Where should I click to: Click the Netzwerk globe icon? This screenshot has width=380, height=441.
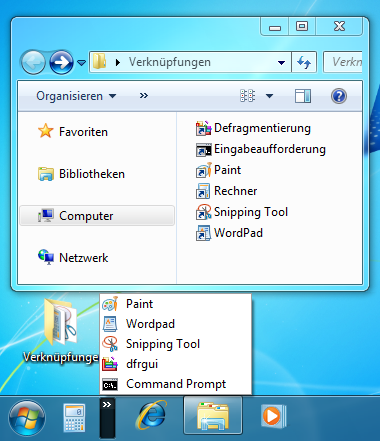[46, 257]
